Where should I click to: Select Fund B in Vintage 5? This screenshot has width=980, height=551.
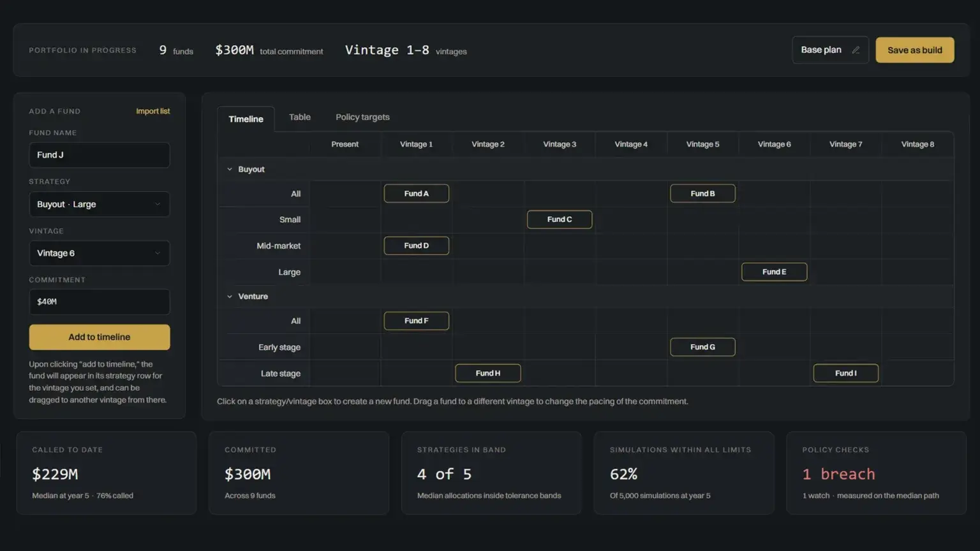[x=702, y=193]
